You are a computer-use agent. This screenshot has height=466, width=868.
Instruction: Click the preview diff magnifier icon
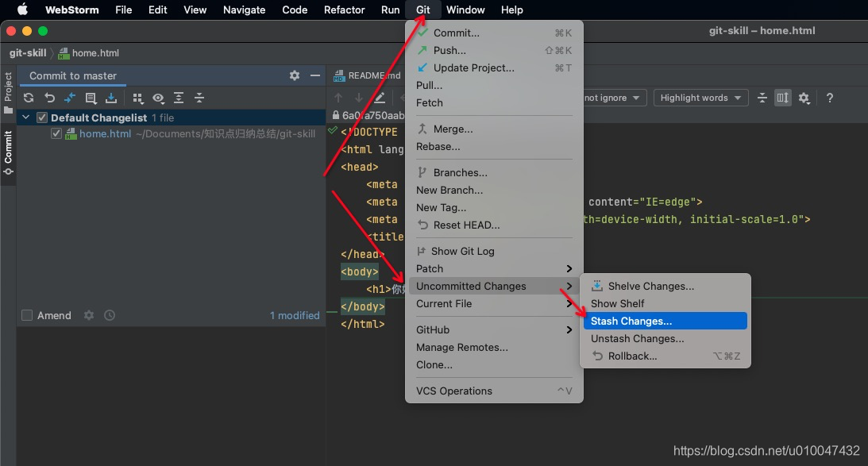[159, 98]
